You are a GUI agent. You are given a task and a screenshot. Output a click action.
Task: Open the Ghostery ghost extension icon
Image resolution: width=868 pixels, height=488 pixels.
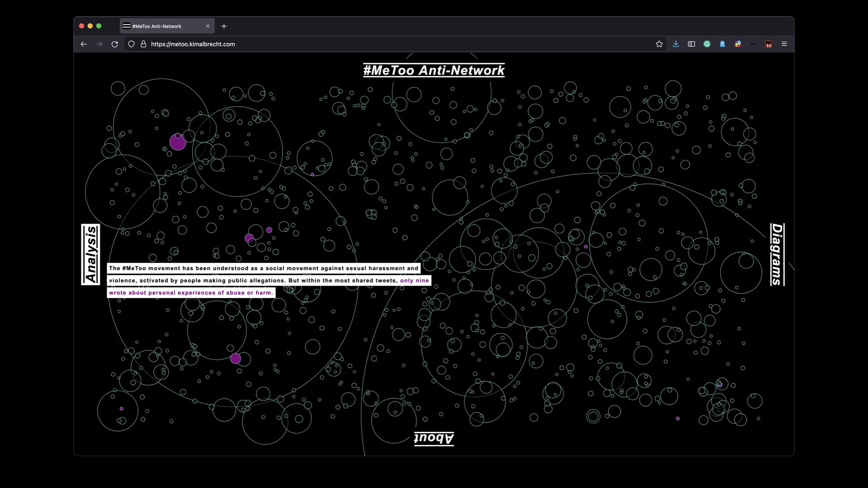722,44
